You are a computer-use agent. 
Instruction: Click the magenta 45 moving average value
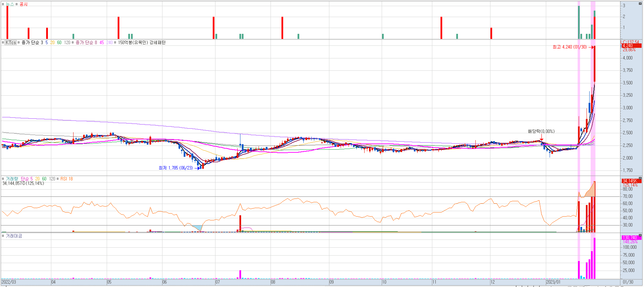(x=102, y=43)
